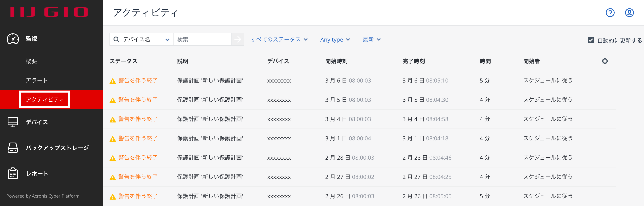Click the デバイス column header
This screenshot has width=644, height=206.
tap(278, 61)
